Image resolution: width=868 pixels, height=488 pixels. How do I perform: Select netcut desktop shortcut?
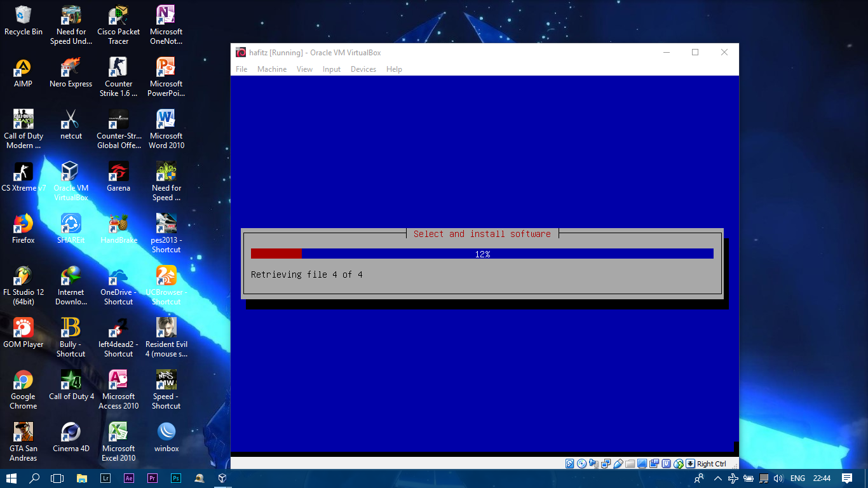[71, 125]
